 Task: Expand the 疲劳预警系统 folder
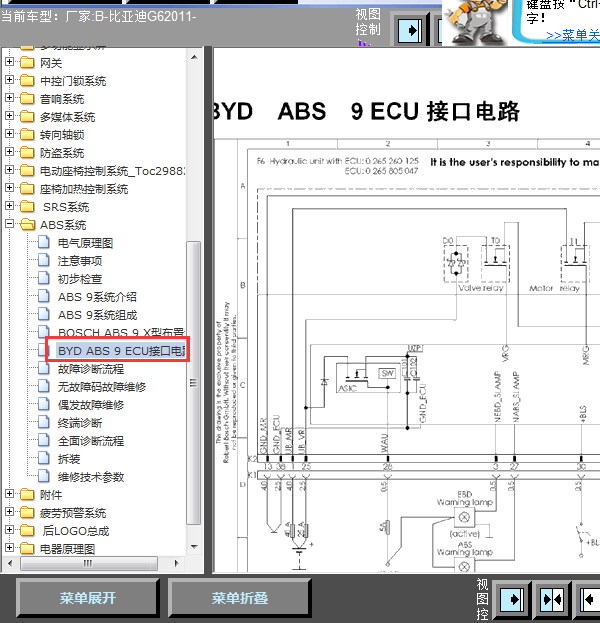[x=10, y=512]
